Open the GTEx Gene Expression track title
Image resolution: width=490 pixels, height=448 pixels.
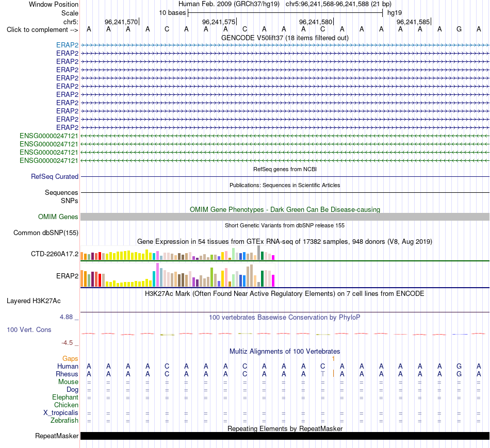(285, 241)
